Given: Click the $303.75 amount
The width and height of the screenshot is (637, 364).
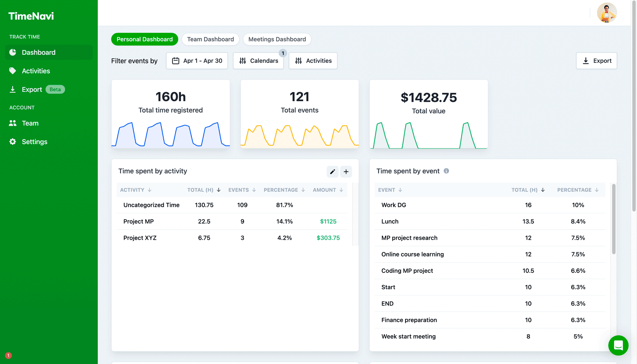Looking at the screenshot, I should 328,238.
